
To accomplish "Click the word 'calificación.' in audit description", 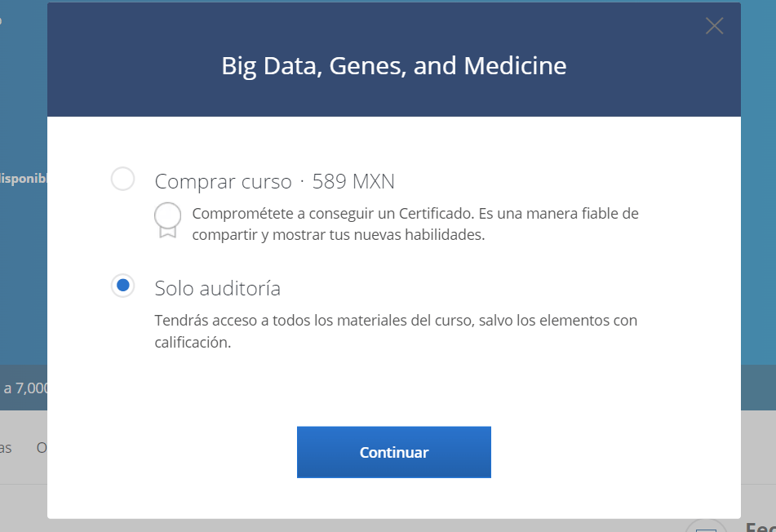I will [193, 343].
